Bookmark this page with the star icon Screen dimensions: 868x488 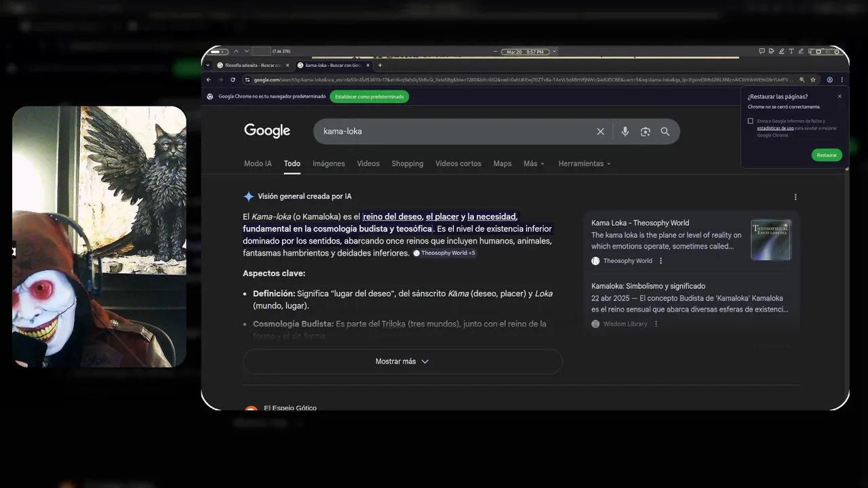pos(813,79)
